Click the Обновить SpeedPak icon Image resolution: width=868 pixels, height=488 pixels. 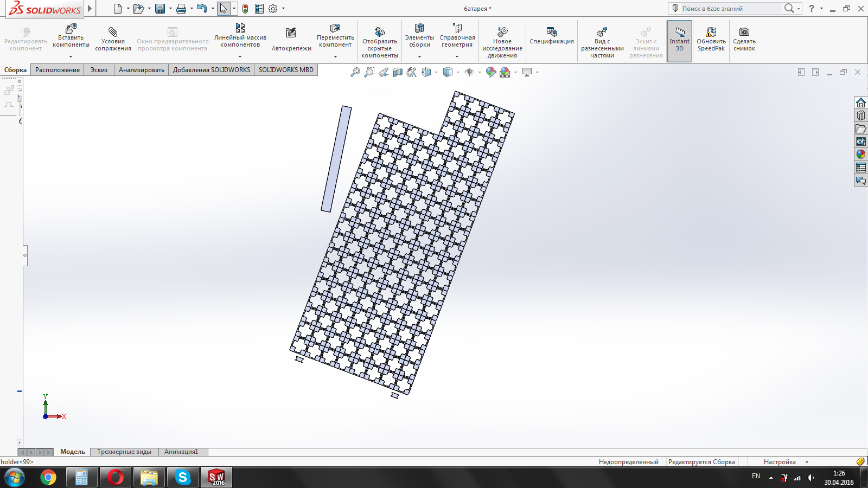tap(711, 33)
